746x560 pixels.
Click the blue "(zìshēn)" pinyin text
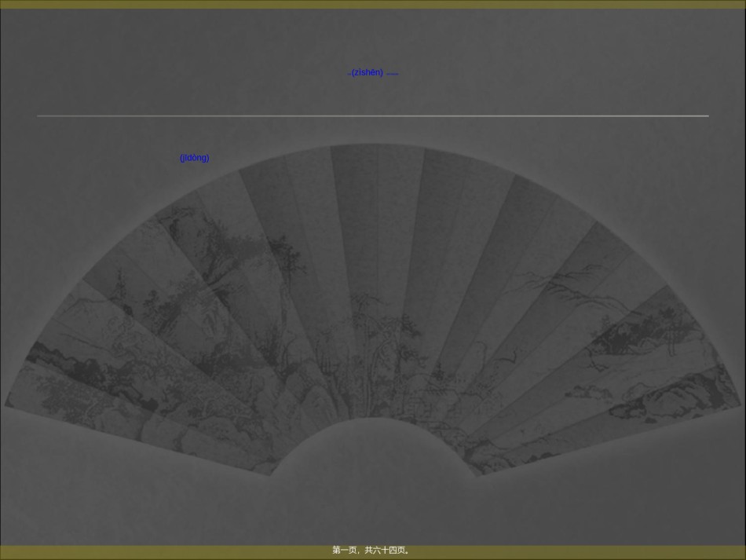pos(367,72)
